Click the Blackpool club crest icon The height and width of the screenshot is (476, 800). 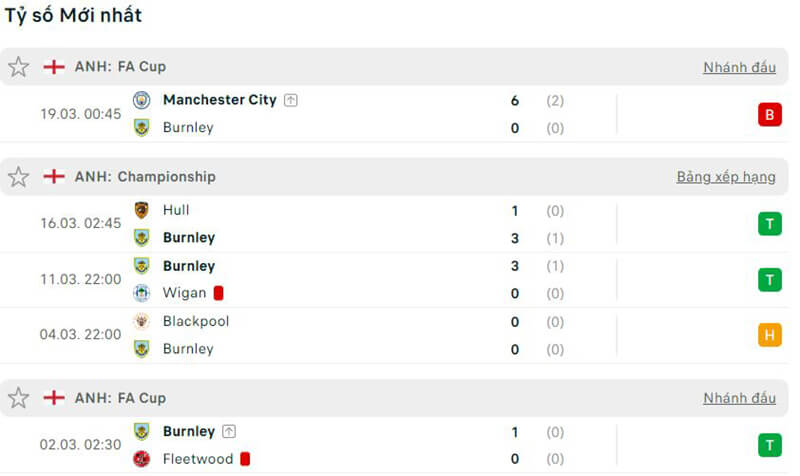(142, 321)
